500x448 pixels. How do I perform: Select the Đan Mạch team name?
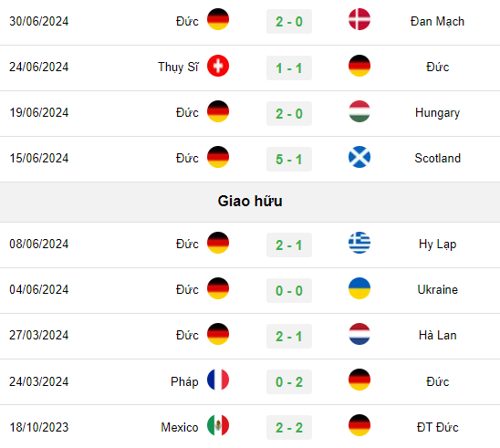437,21
